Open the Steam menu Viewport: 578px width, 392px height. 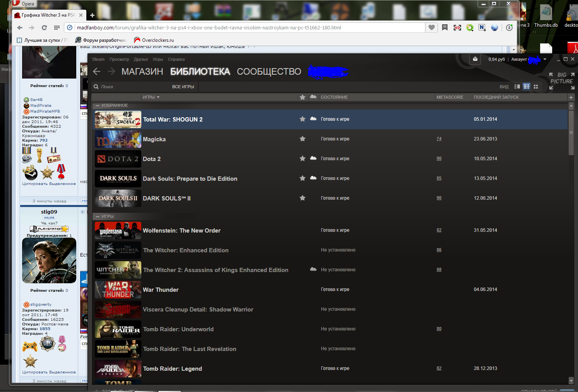tap(98, 59)
